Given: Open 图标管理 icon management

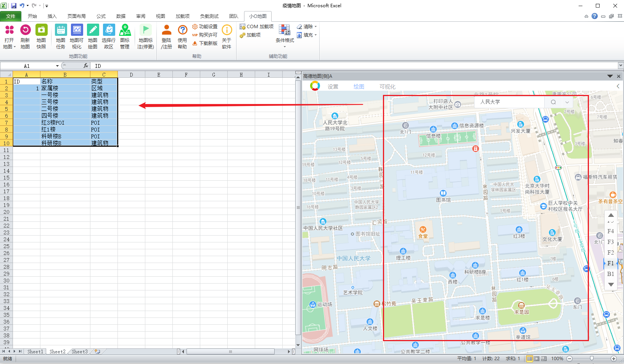Looking at the screenshot, I should point(125,36).
